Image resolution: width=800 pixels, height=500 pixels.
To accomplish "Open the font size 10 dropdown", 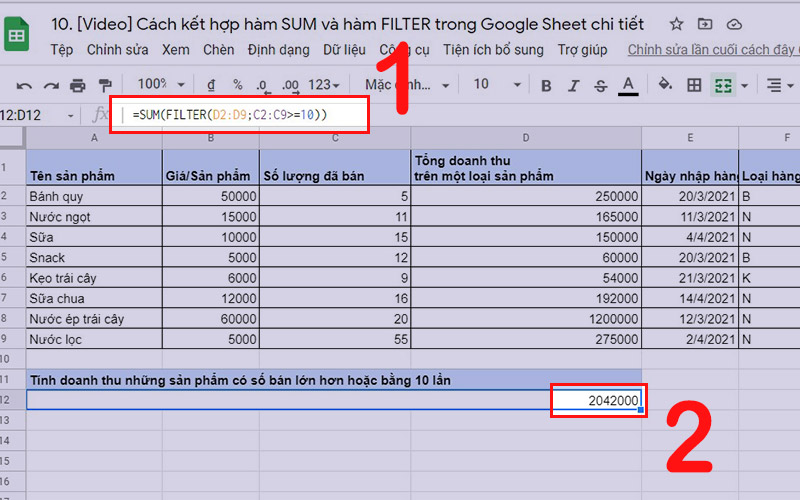I will (494, 85).
